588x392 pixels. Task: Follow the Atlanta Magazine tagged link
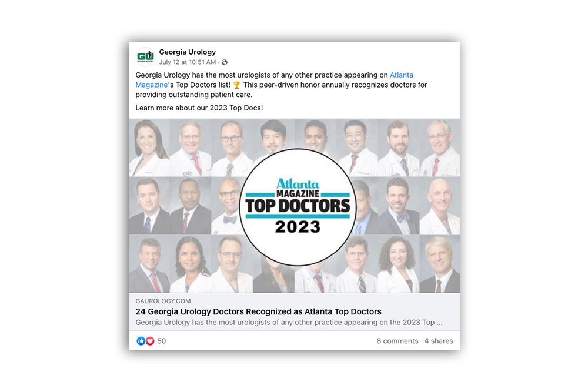[x=274, y=80]
